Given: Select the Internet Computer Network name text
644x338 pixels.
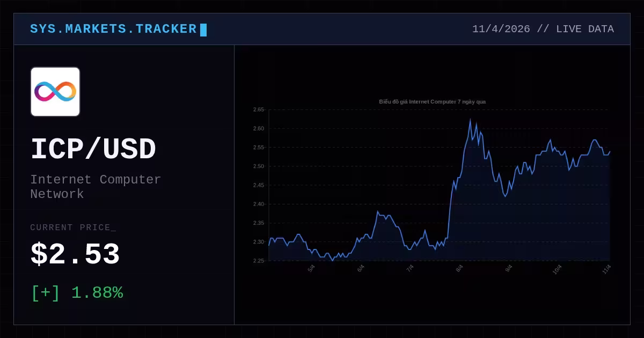Looking at the screenshot, I should coord(96,187).
